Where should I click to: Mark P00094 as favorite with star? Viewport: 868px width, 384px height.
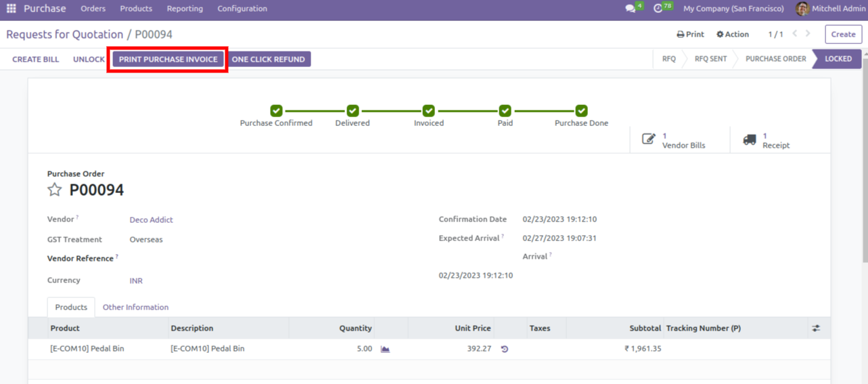point(55,190)
